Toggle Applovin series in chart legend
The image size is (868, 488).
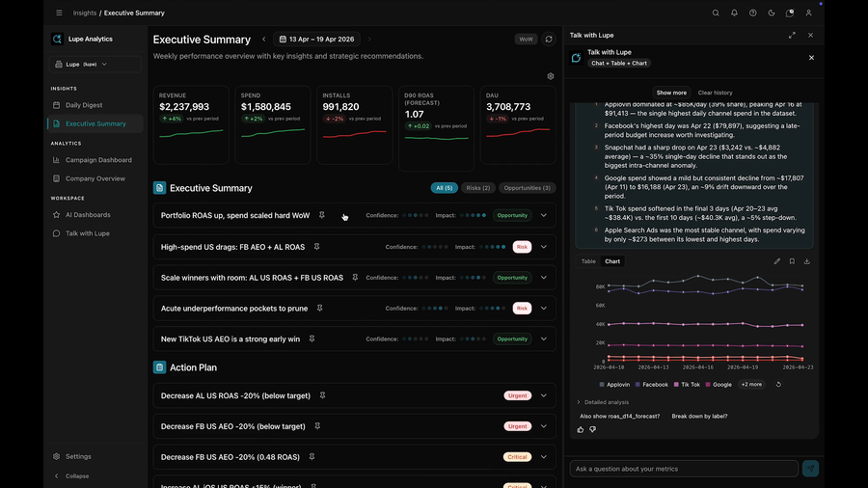click(x=614, y=385)
